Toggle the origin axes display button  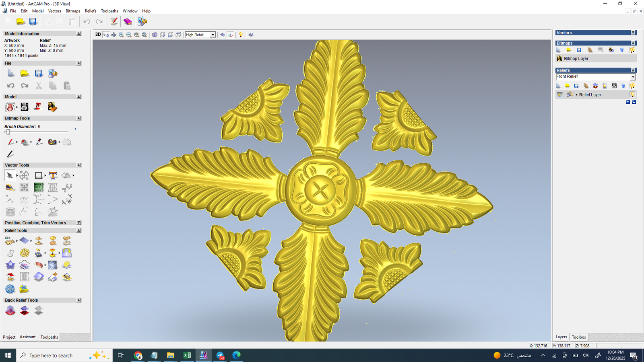point(231,35)
